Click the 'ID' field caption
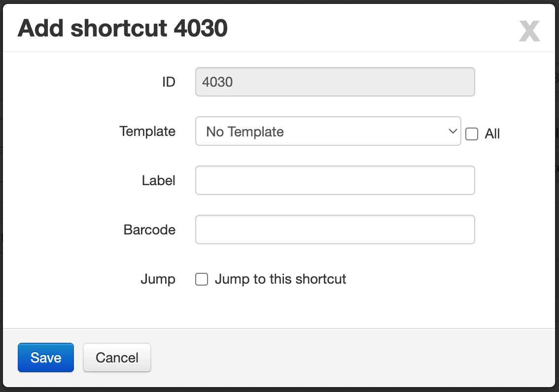 169,82
